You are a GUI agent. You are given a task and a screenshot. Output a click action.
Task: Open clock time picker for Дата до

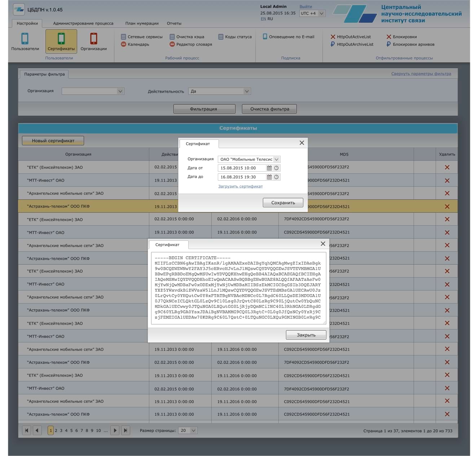point(276,177)
